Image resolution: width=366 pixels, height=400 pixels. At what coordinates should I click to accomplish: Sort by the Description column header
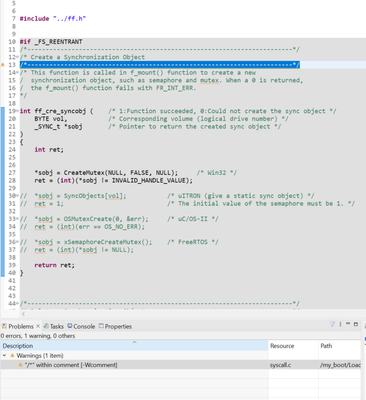(134, 346)
